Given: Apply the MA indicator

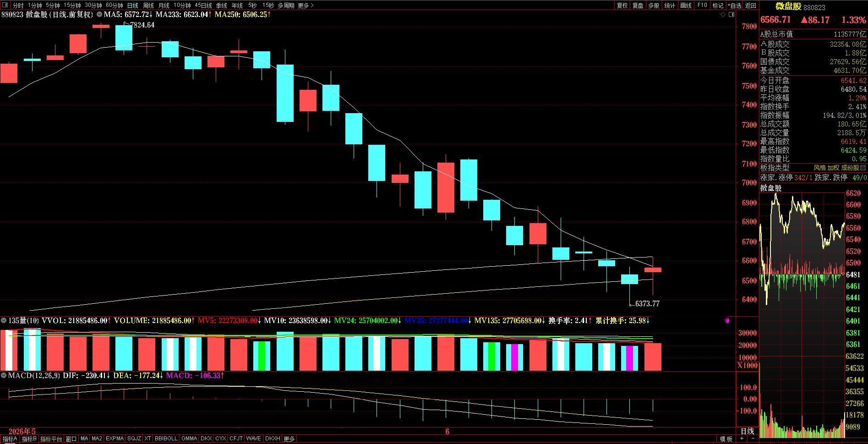Looking at the screenshot, I should (x=84, y=439).
